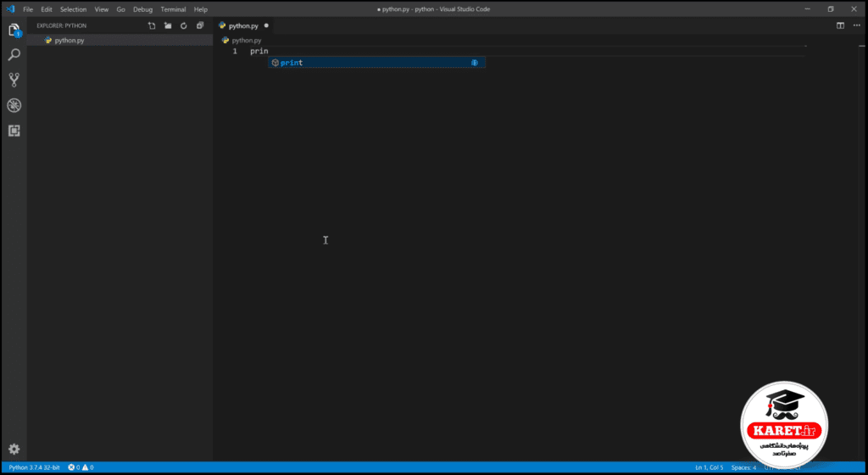Image resolution: width=868 pixels, height=475 pixels.
Task: Open the File menu
Action: click(x=28, y=9)
